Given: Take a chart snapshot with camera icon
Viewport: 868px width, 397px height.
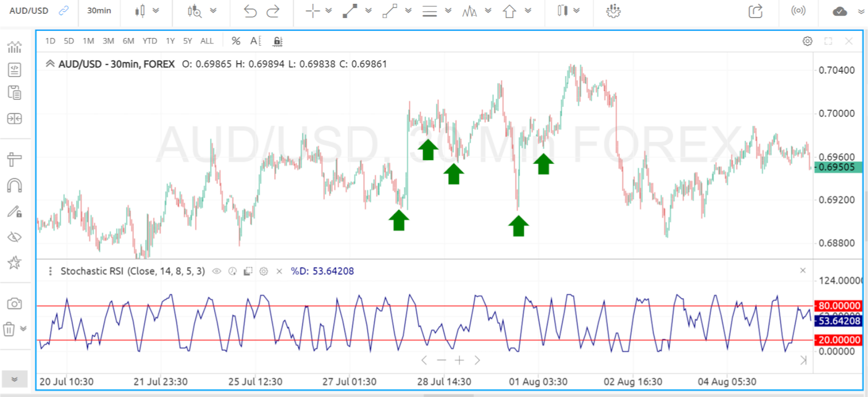Looking at the screenshot, I should pyautogui.click(x=15, y=304).
